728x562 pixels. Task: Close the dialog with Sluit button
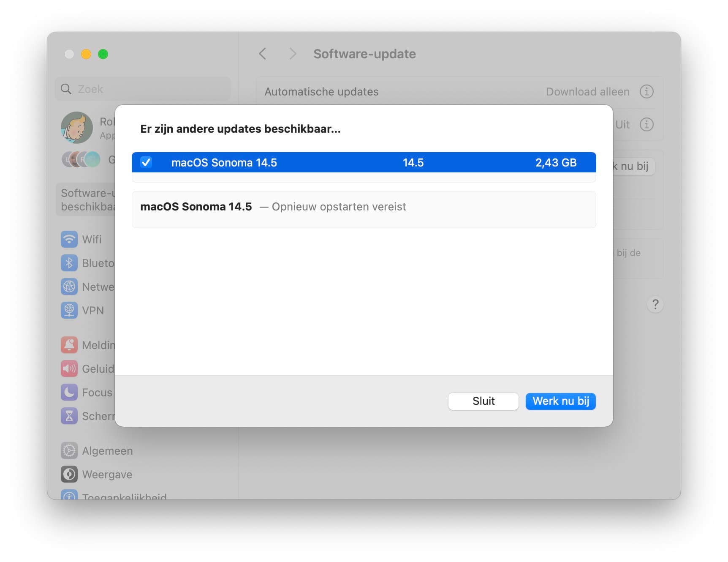click(483, 401)
